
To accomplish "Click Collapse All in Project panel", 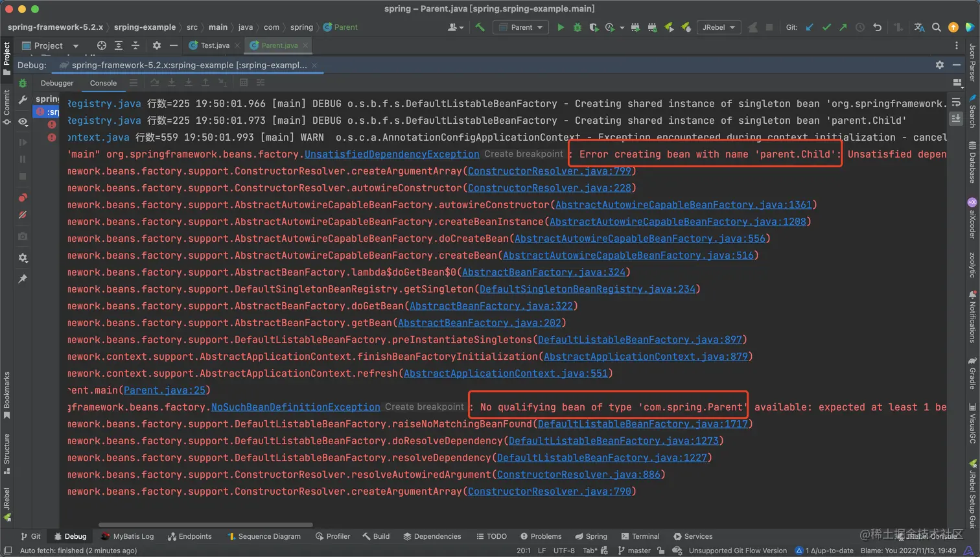I will (135, 45).
